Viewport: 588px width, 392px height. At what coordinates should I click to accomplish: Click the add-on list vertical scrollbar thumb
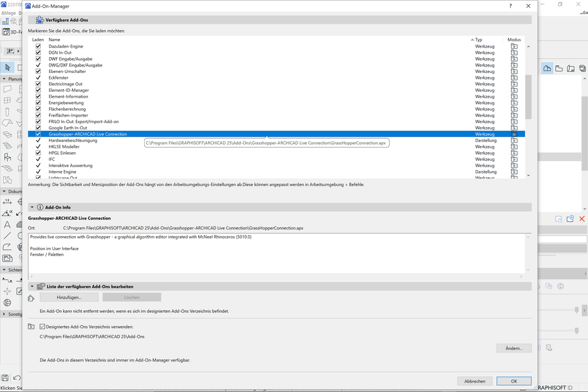pyautogui.click(x=529, y=97)
